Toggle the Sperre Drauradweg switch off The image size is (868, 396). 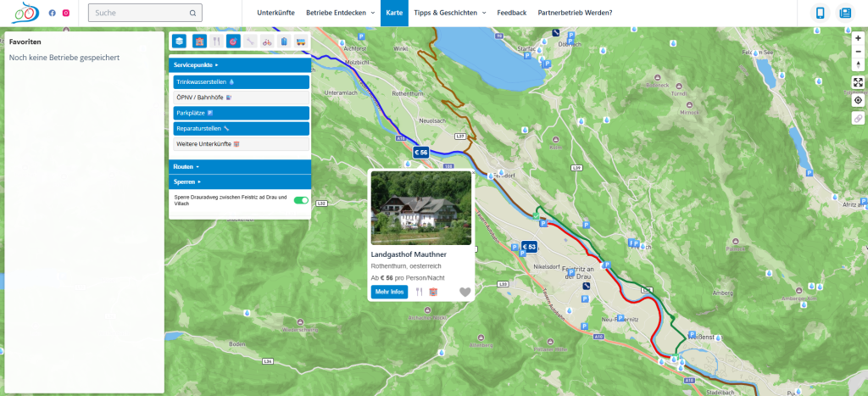[300, 200]
